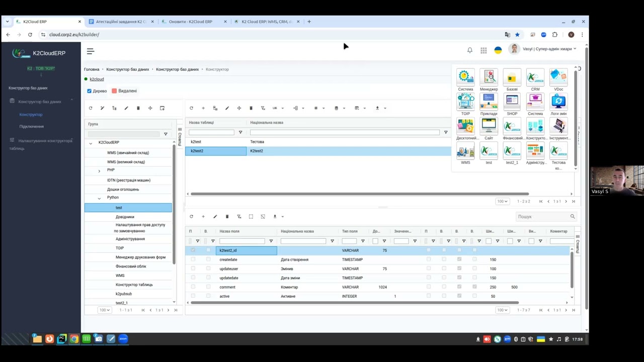644x362 pixels.
Task: Open the Адміністру... app tile
Action: 535,153
